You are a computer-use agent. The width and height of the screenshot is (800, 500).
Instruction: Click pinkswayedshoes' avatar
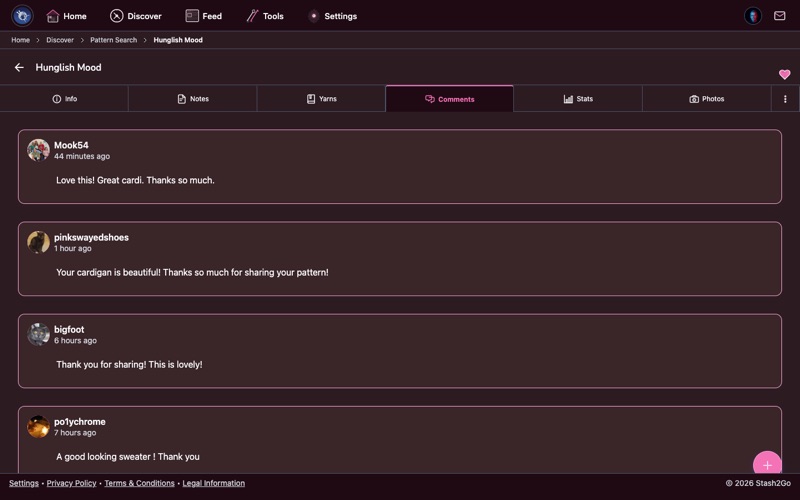click(38, 242)
